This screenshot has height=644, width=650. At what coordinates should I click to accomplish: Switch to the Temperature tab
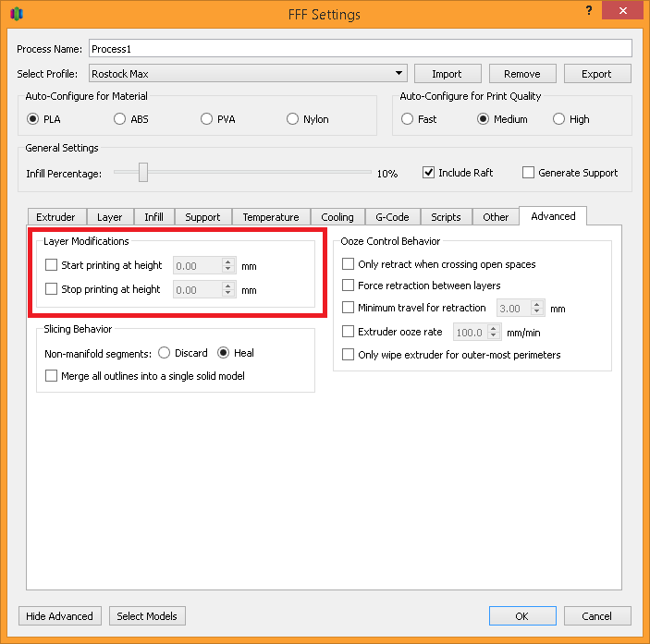pos(271,217)
